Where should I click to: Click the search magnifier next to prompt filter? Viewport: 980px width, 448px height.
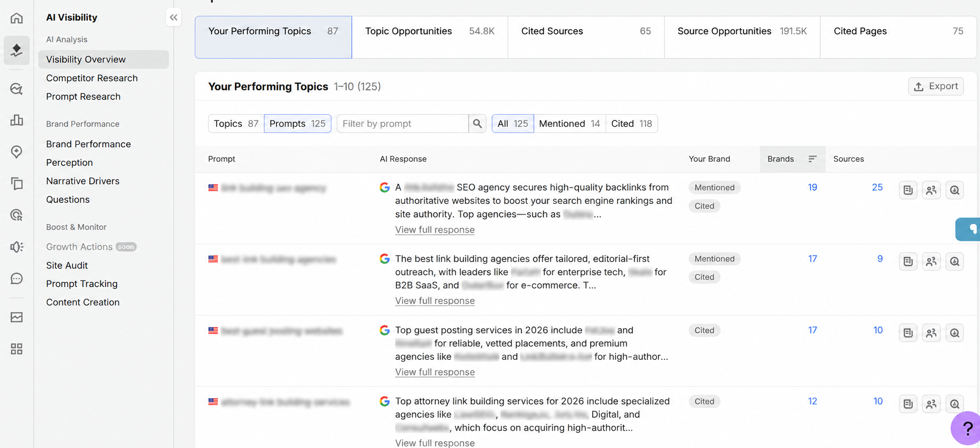477,124
